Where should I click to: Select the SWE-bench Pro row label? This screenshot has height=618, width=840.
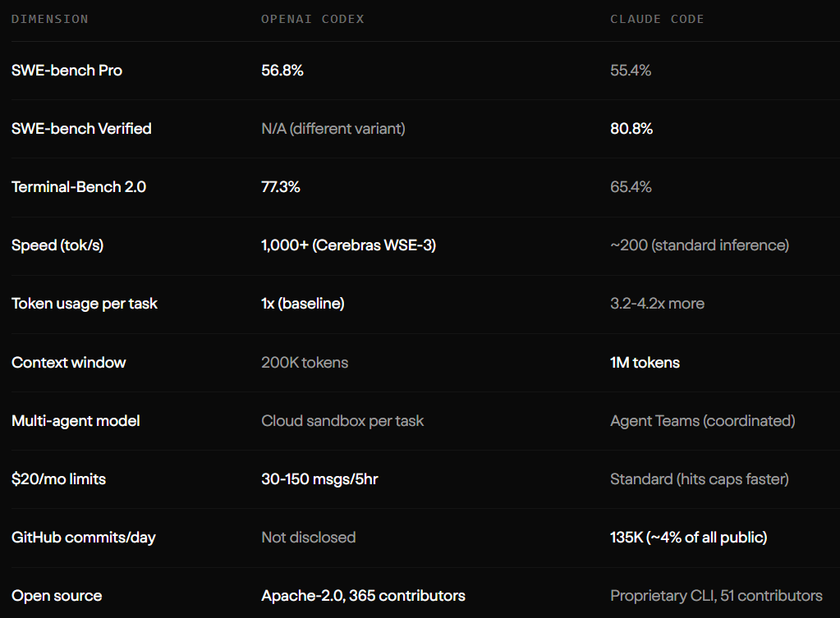pyautogui.click(x=67, y=71)
